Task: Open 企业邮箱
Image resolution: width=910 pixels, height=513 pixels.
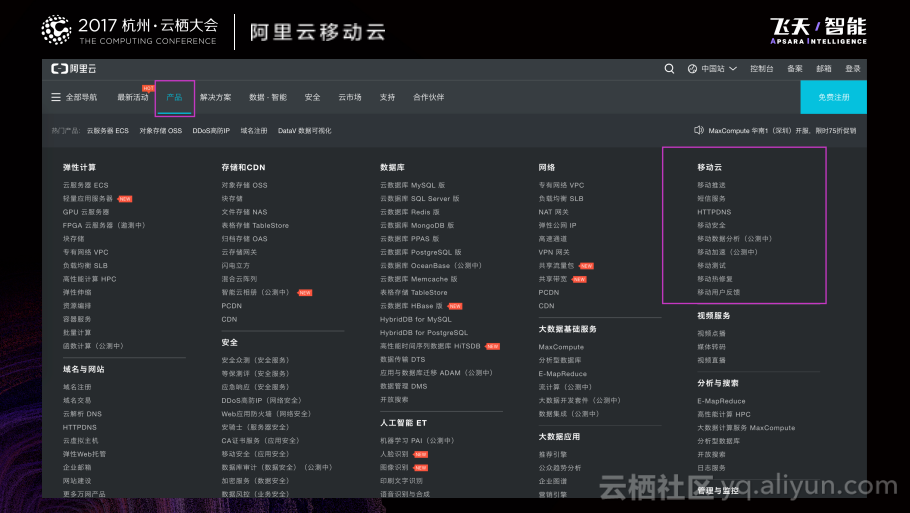Action: point(77,467)
